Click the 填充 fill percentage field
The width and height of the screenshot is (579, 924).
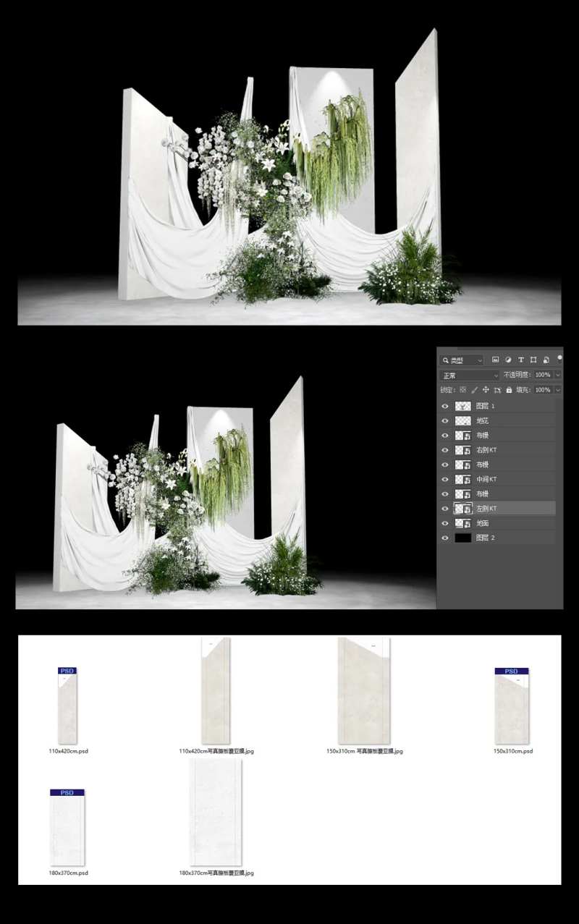pyautogui.click(x=542, y=390)
